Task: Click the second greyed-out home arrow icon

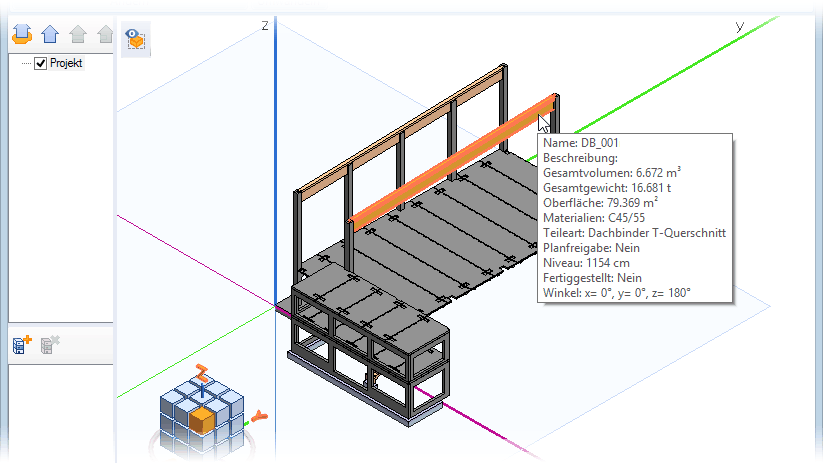Action: (x=105, y=34)
